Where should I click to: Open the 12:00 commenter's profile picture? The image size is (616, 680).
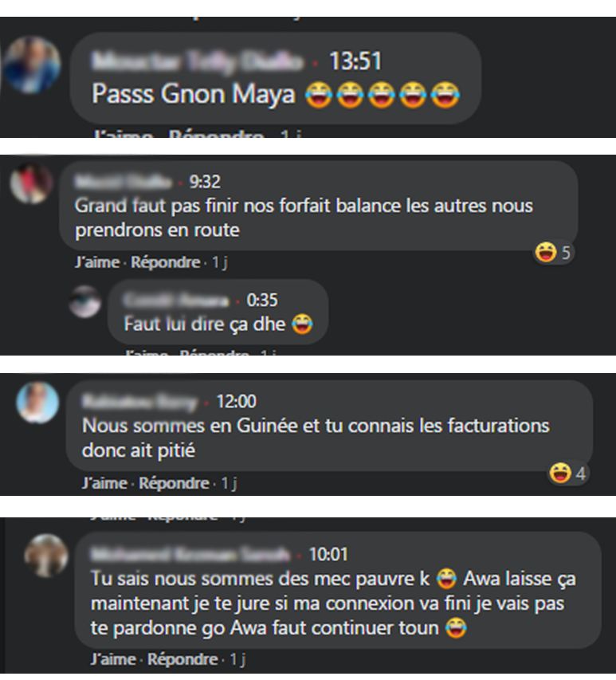point(37,403)
